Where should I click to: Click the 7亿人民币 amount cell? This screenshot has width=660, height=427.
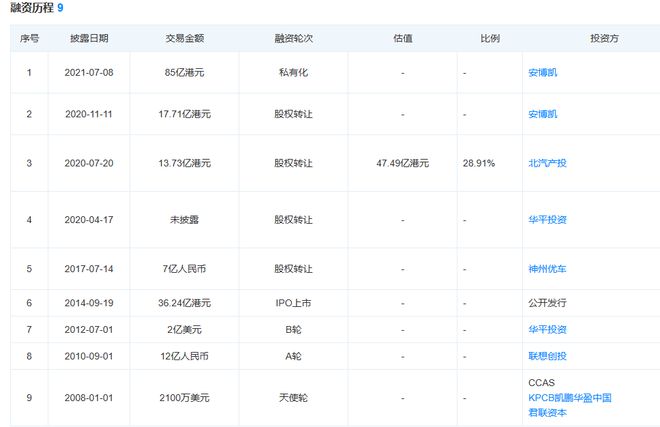(x=184, y=269)
